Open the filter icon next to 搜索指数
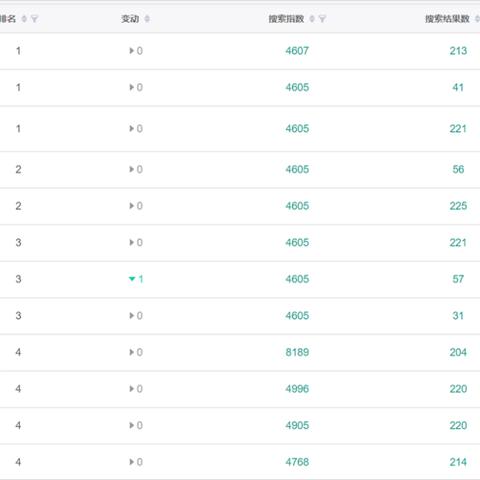This screenshot has height=480, width=480. tap(322, 19)
